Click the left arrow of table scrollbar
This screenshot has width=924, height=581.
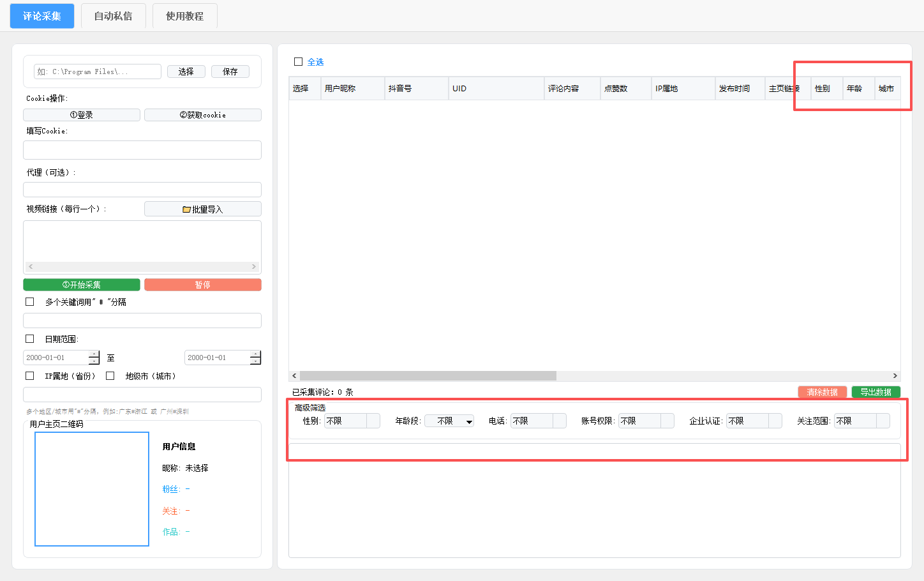294,376
